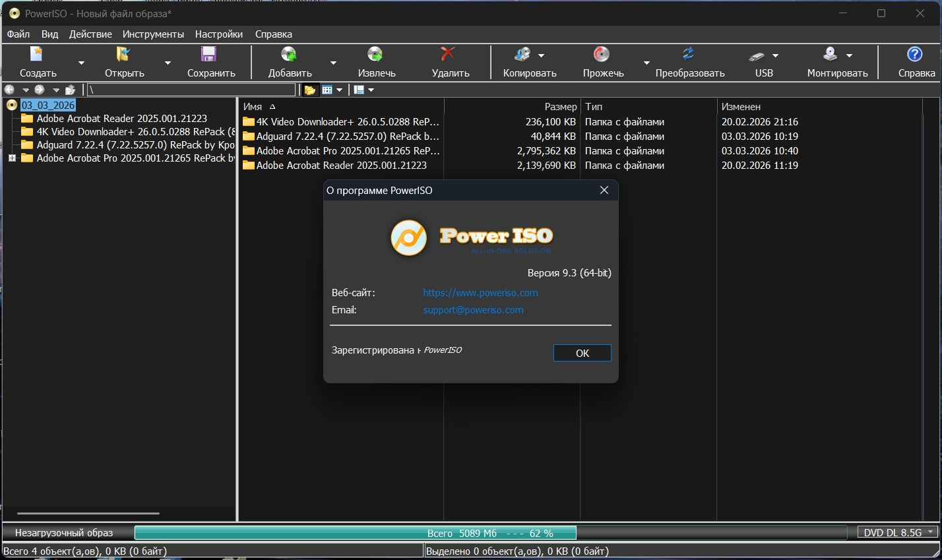Click the Удалить red cross icon
Image resolution: width=942 pixels, height=560 pixels.
point(449,54)
